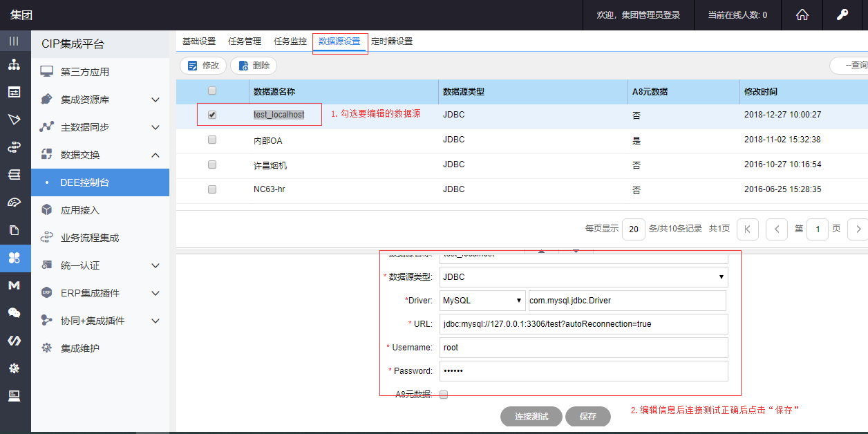Click the URL input field
Viewport: 868px width, 434px height.
click(583, 324)
